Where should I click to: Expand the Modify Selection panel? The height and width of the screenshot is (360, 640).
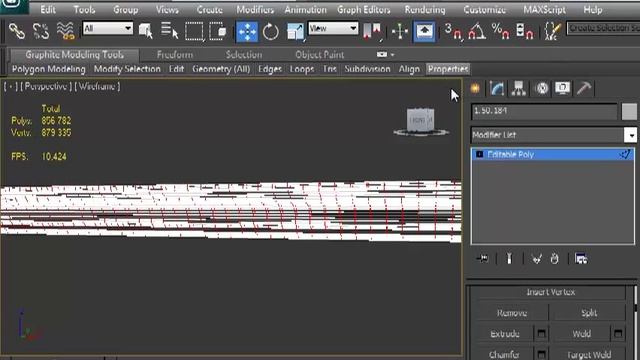pyautogui.click(x=127, y=69)
